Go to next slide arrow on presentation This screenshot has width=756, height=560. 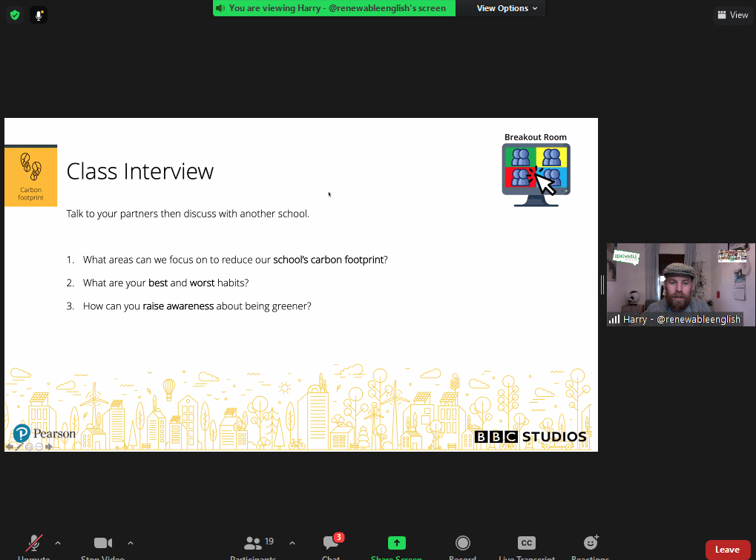tap(49, 447)
